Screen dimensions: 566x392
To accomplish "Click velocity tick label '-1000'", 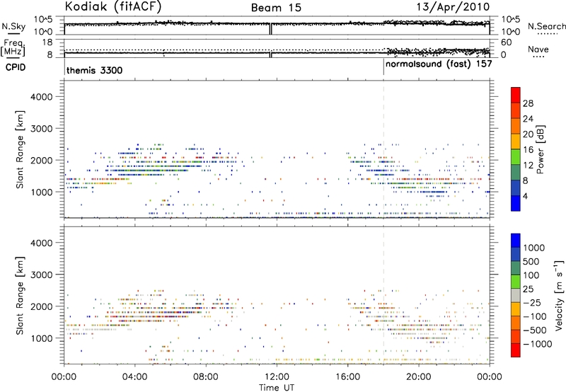I will [x=537, y=344].
